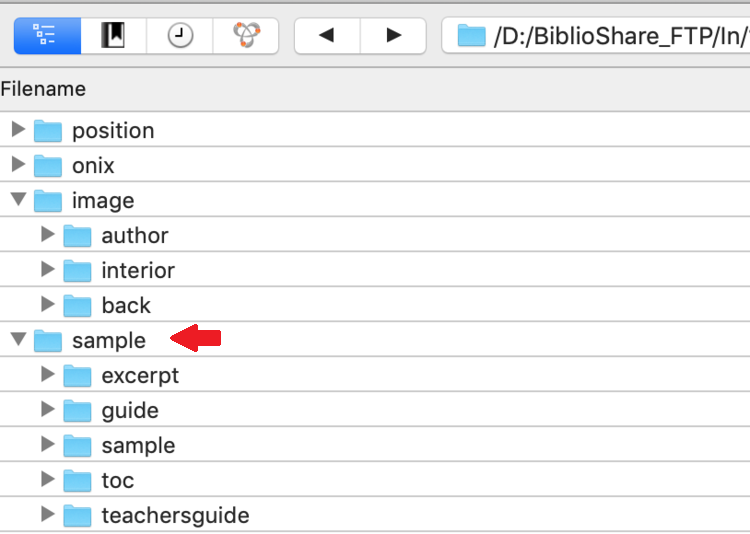Open the path dropdown /D:/BiblioShare_FTP/In
The width and height of the screenshot is (750, 534).
tap(596, 36)
